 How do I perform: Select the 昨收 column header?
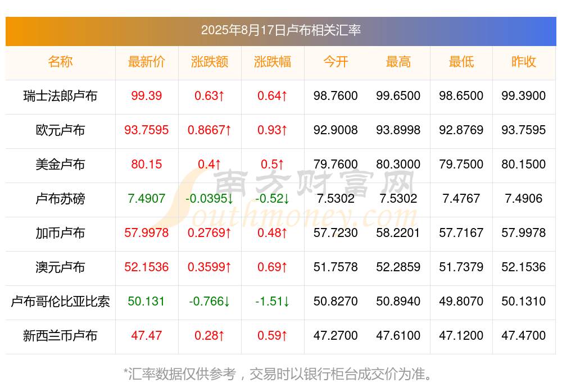524,62
